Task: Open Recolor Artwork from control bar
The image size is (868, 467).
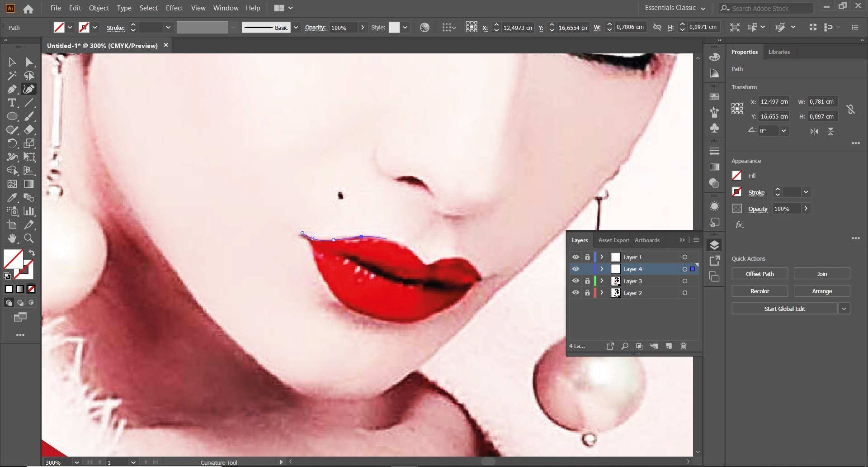Action: tap(425, 28)
